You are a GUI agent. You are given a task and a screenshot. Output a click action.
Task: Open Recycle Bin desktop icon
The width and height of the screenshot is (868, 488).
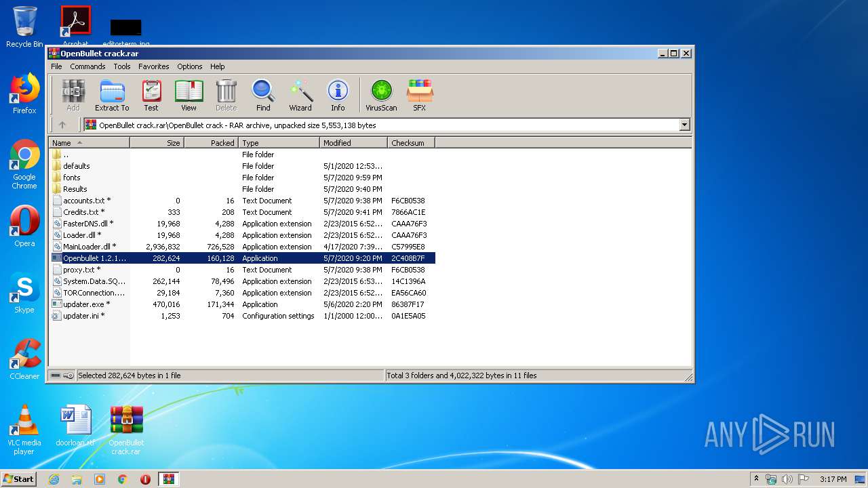24,27
